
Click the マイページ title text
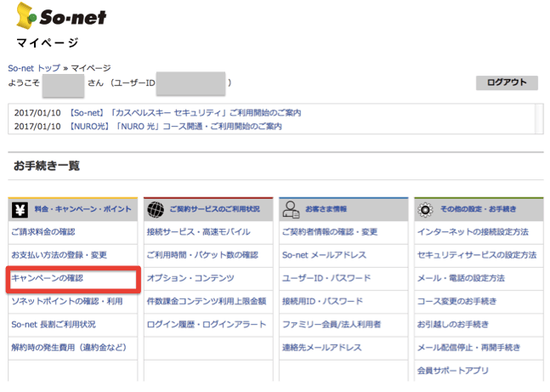pos(48,43)
